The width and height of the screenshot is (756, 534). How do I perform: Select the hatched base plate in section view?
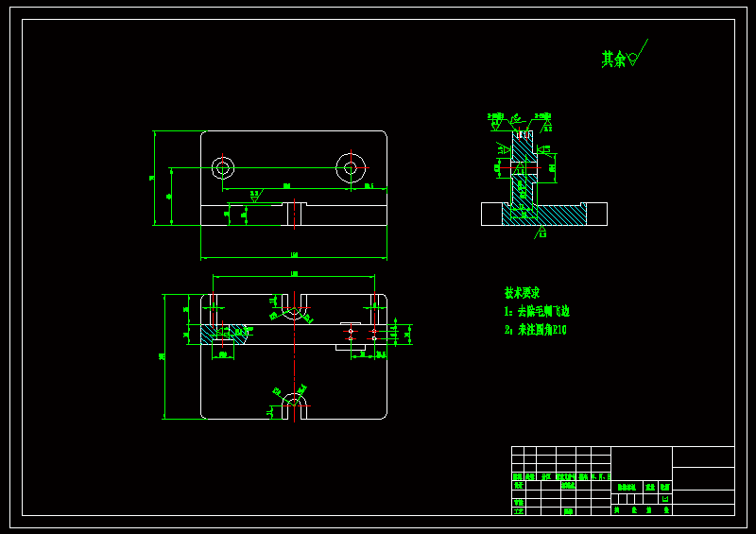click(544, 215)
